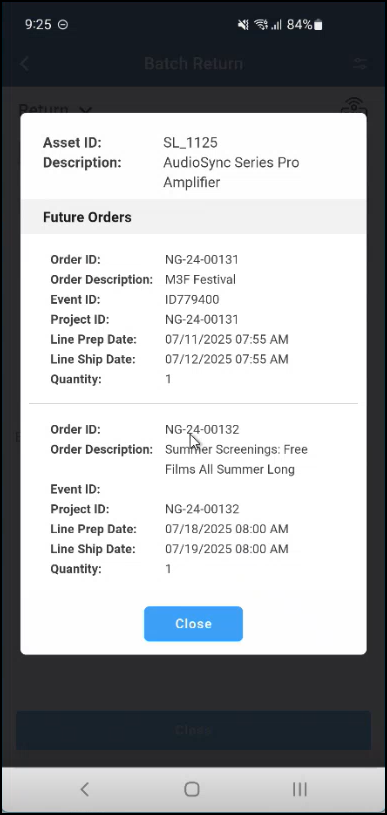
Task: Tap asset ID SL_1125
Action: tap(190, 142)
